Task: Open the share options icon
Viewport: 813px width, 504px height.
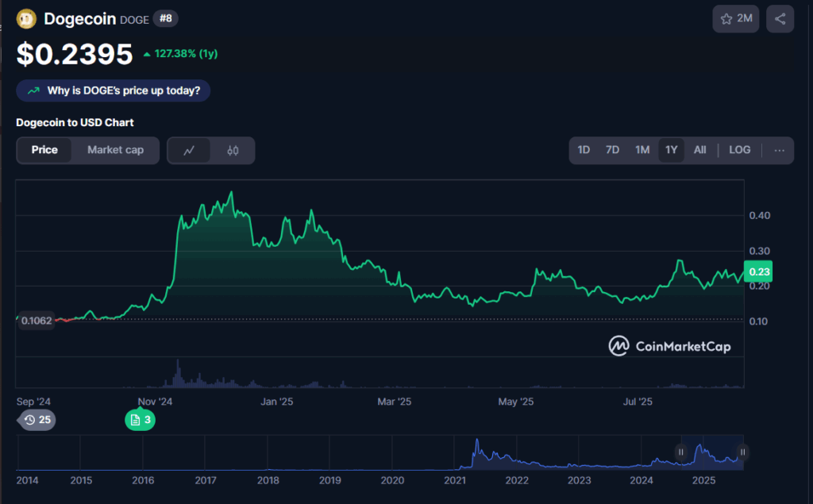Action: [780, 19]
